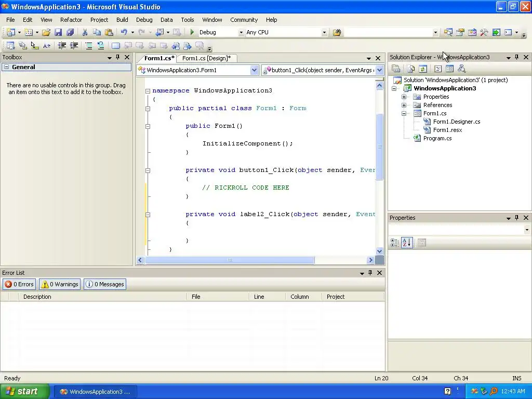
Task: Open the Toolbox hammer and wrench icon
Action: pos(484,32)
